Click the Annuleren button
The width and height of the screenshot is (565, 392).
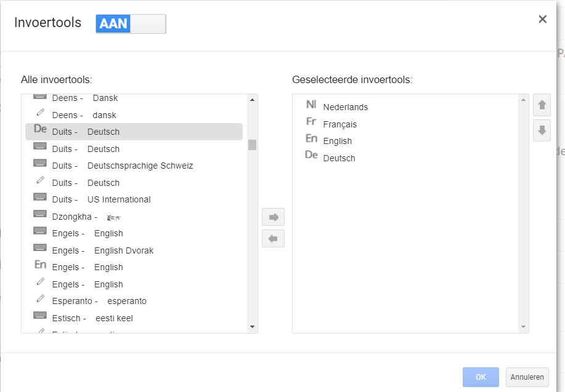click(x=527, y=377)
